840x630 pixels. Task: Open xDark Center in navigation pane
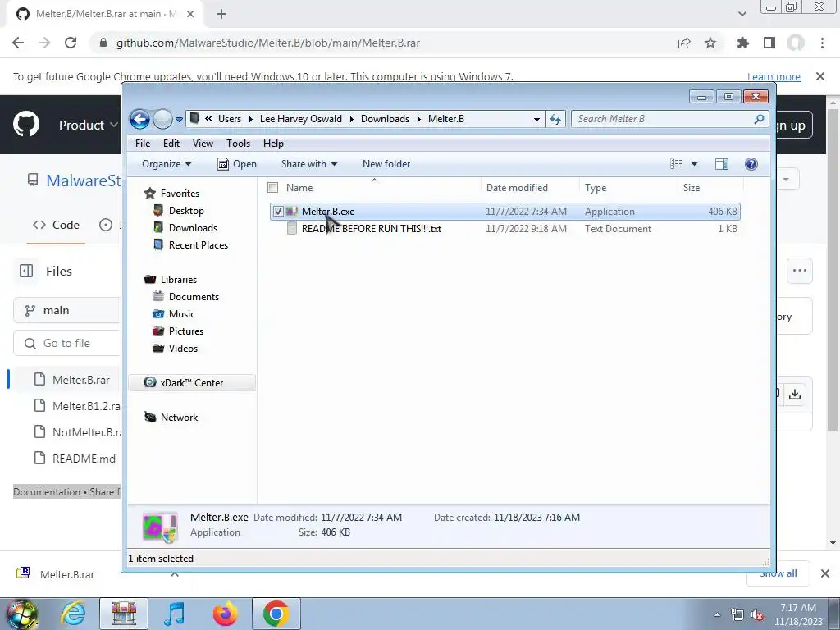(191, 383)
